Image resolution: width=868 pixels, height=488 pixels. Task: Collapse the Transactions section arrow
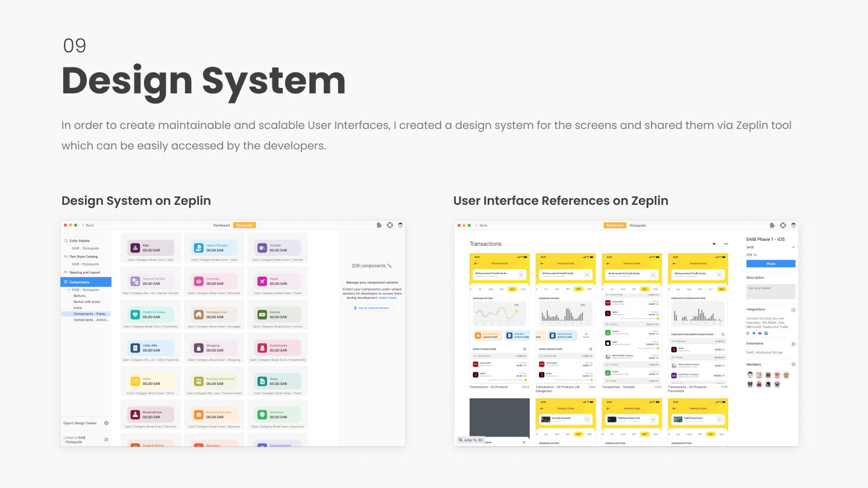[714, 244]
